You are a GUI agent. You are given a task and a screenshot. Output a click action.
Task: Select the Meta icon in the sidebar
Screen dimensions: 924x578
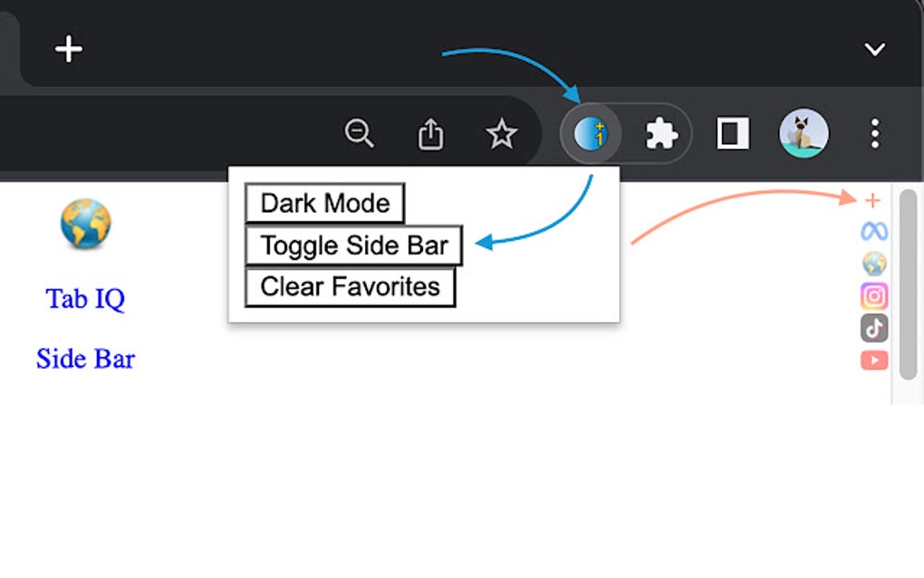(872, 231)
